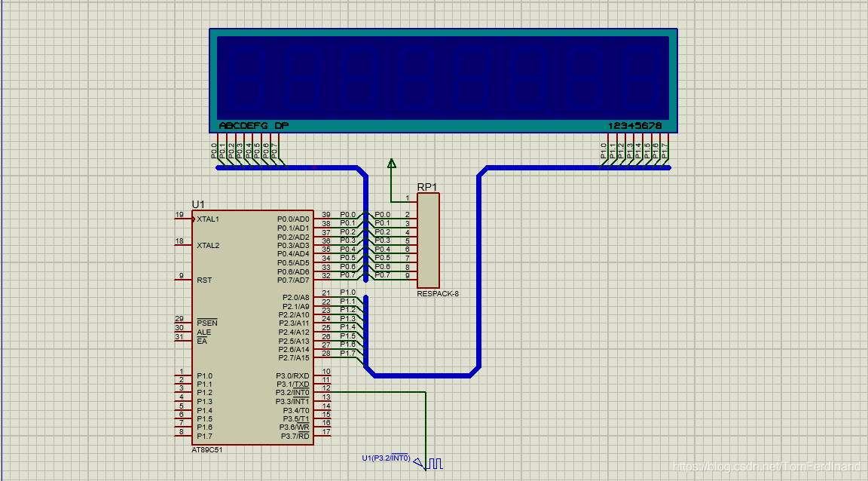Image resolution: width=868 pixels, height=481 pixels.
Task: Click pin number 9 next to RST
Action: click(181, 275)
